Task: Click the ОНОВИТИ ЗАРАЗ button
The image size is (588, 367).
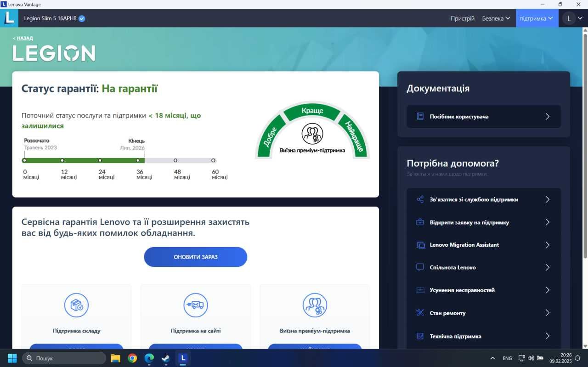Action: [x=196, y=257]
